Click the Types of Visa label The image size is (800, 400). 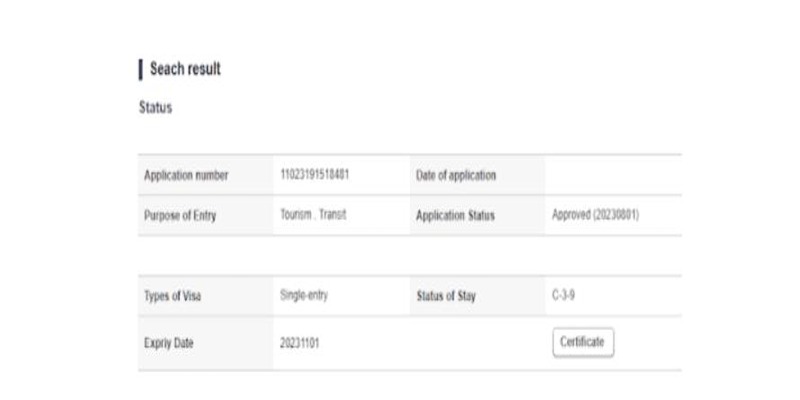point(173,297)
